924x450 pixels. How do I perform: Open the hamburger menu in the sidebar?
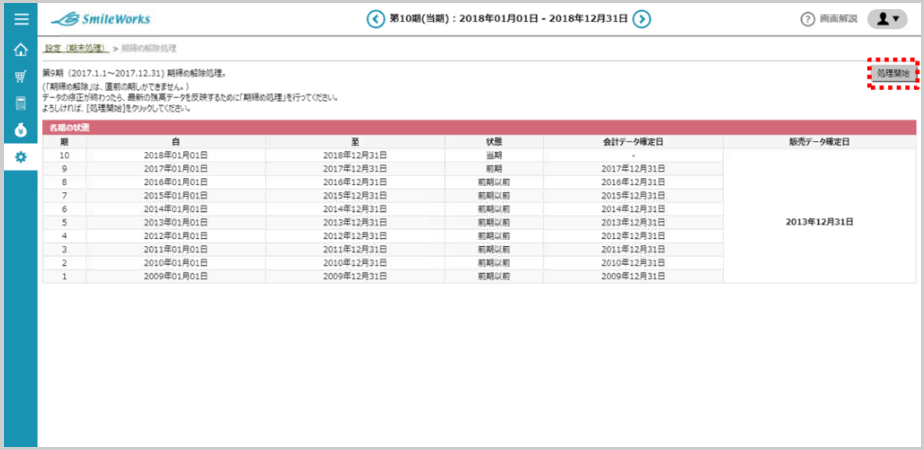tap(20, 19)
